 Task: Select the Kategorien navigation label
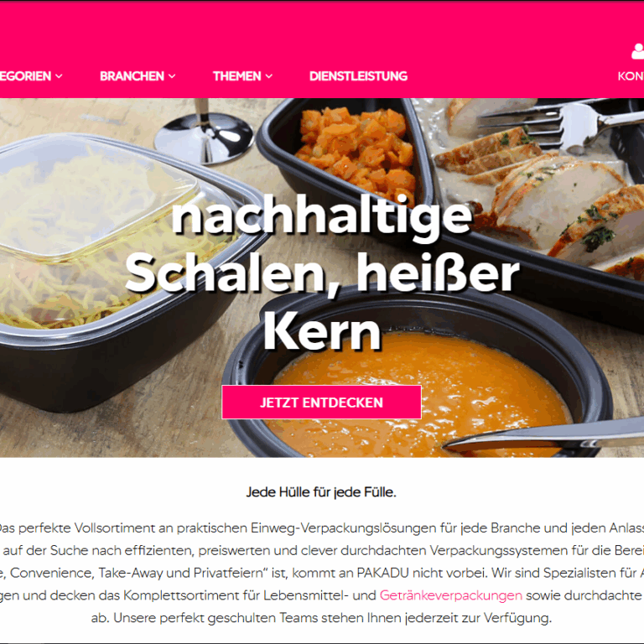25,76
